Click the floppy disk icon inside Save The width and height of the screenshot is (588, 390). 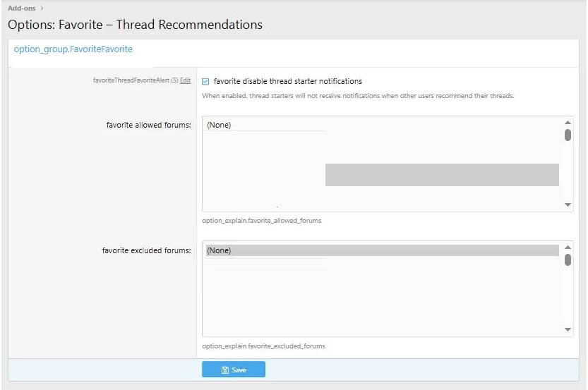click(x=224, y=370)
